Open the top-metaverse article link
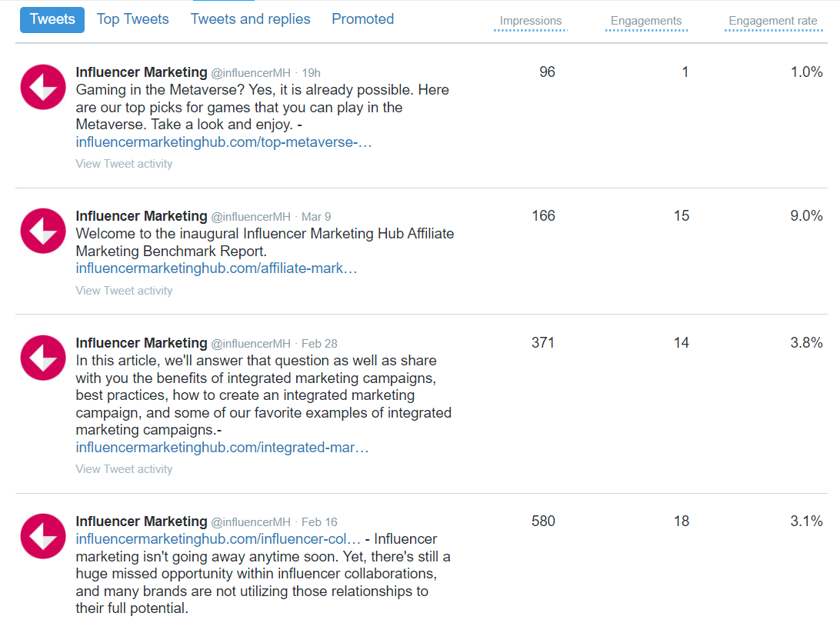This screenshot has height=623, width=840. point(223,142)
